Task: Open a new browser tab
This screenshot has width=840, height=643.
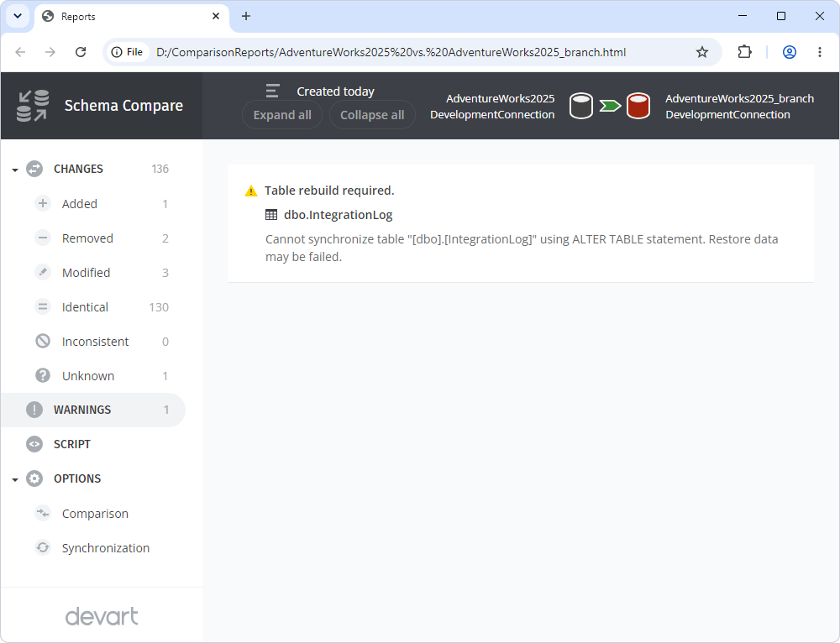Action: click(246, 16)
